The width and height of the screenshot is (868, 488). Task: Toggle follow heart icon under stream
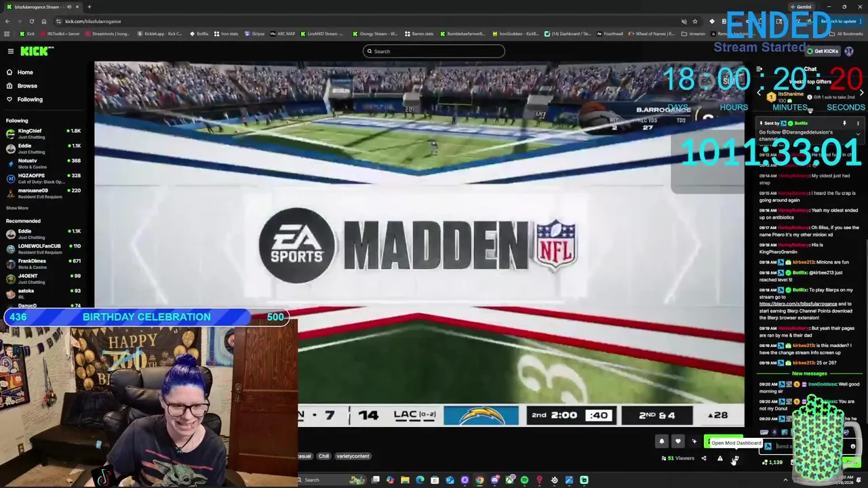[x=677, y=442]
